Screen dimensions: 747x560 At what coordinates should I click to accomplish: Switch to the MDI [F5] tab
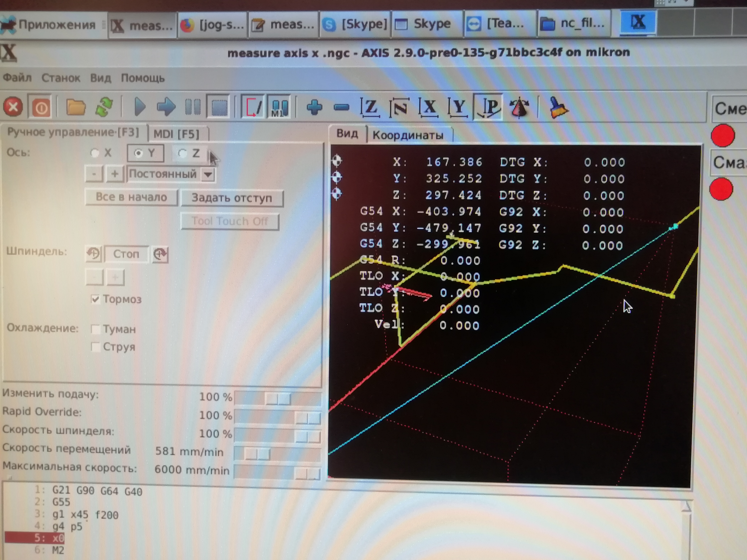pyautogui.click(x=176, y=134)
